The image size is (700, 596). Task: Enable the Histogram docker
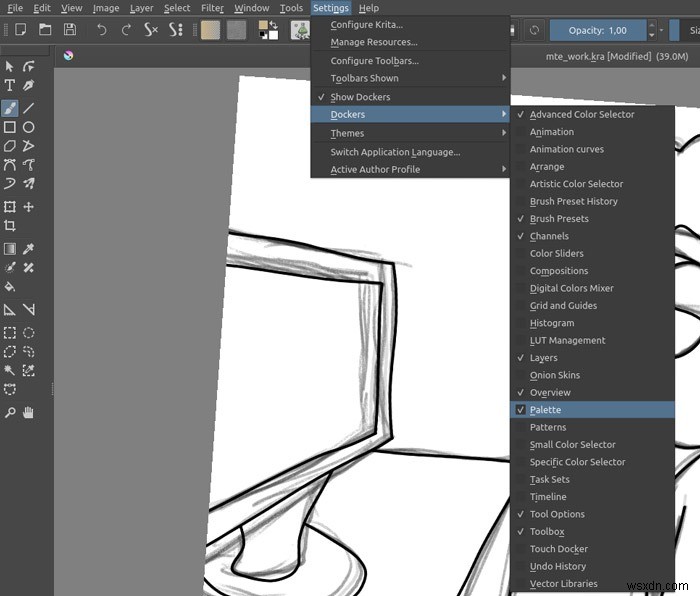pyautogui.click(x=592, y=323)
